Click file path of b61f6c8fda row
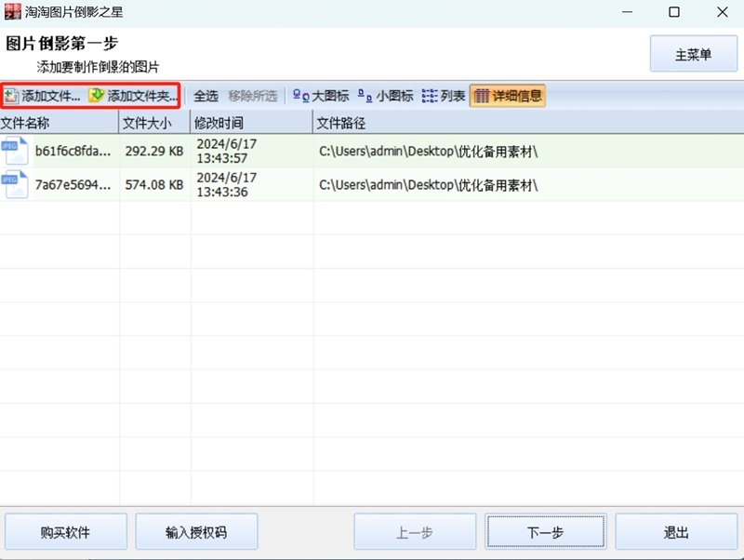The height and width of the screenshot is (560, 744). [x=428, y=152]
